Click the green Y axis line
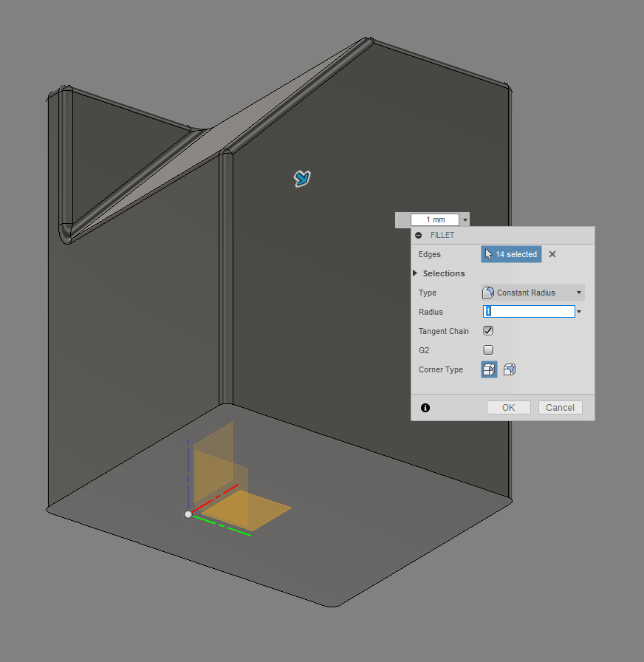 click(x=222, y=525)
